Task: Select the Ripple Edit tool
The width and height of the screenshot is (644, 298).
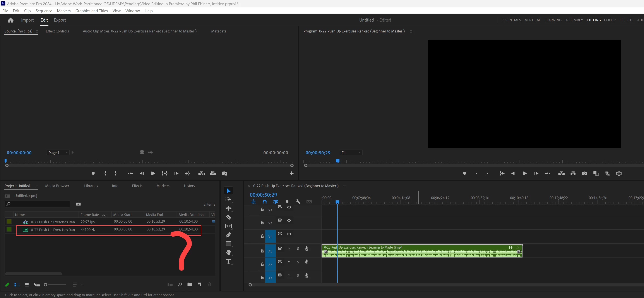Action: [228, 208]
